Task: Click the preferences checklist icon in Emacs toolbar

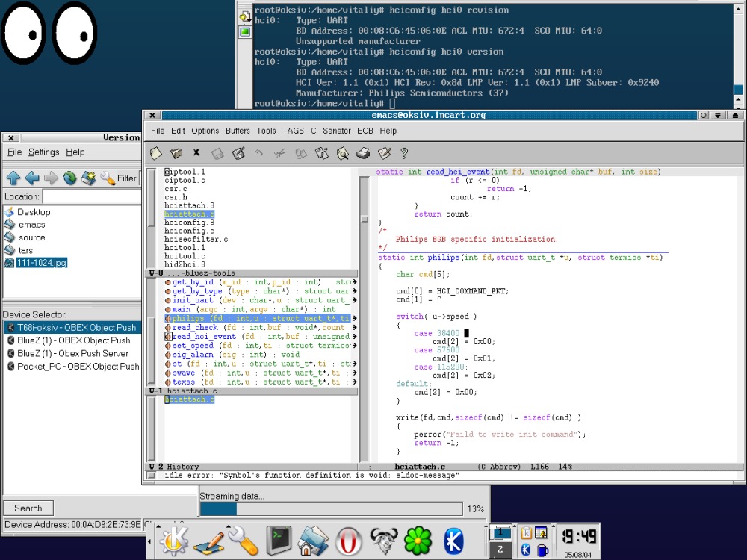Action: 384,153
